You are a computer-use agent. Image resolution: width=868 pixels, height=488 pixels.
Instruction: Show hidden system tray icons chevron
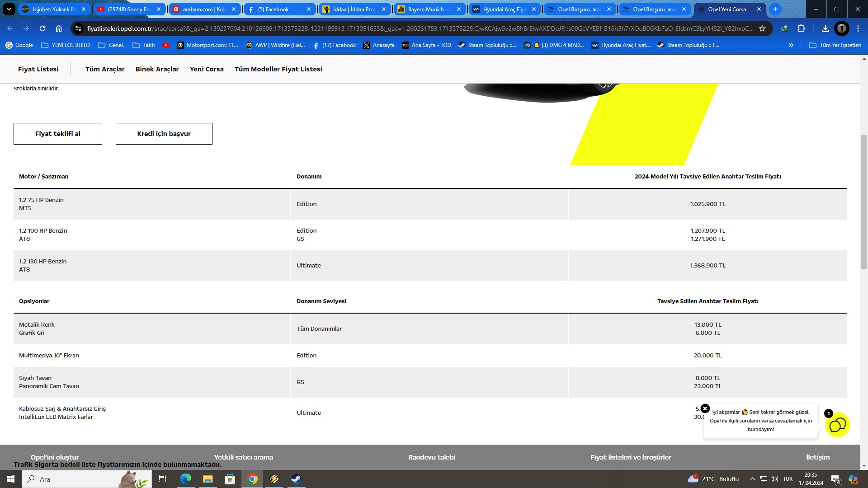click(x=752, y=479)
